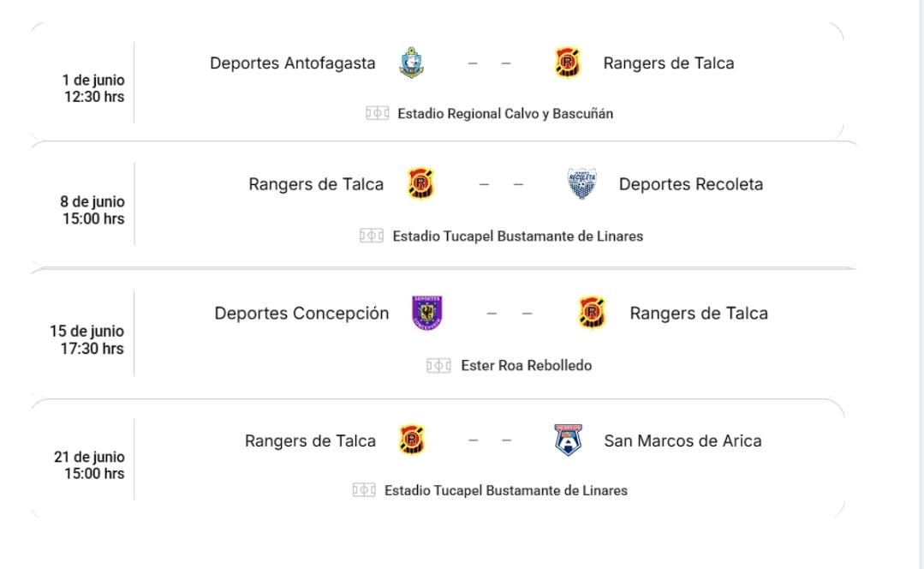The height and width of the screenshot is (569, 924).
Task: Click stadium icon beside Estadio Regional Calvo y Bascuñán
Action: click(377, 113)
